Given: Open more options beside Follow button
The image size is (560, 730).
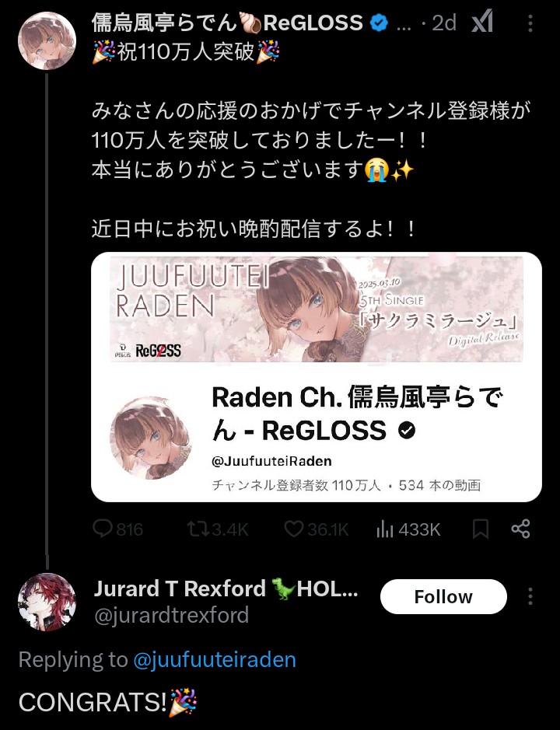Looking at the screenshot, I should click(x=530, y=596).
